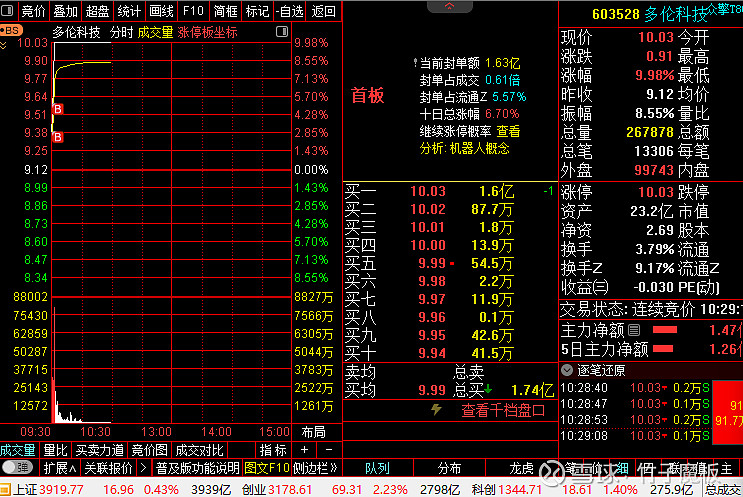Click the 买五 price 9.99
Image resolution: width=743 pixels, height=497 pixels.
(432, 263)
